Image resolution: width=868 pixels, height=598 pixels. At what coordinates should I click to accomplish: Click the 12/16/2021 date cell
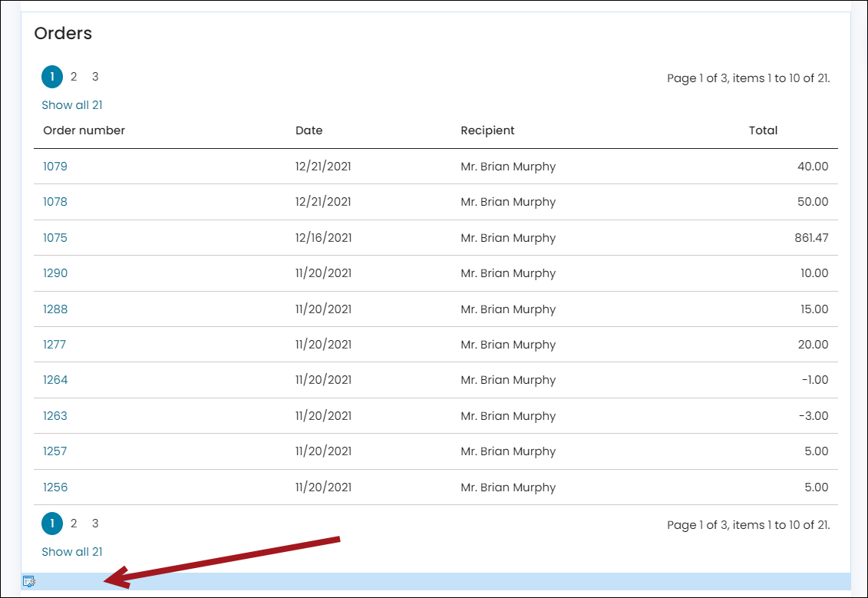coord(323,237)
